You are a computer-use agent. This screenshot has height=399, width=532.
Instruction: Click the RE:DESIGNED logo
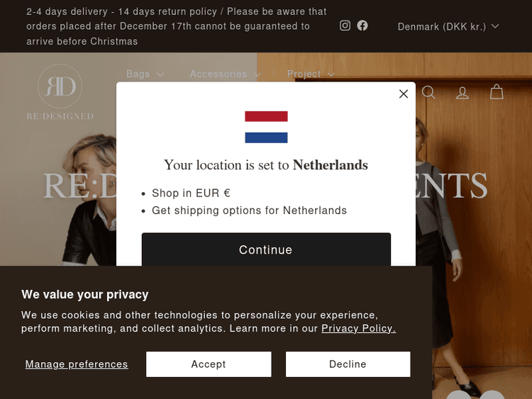point(60,92)
